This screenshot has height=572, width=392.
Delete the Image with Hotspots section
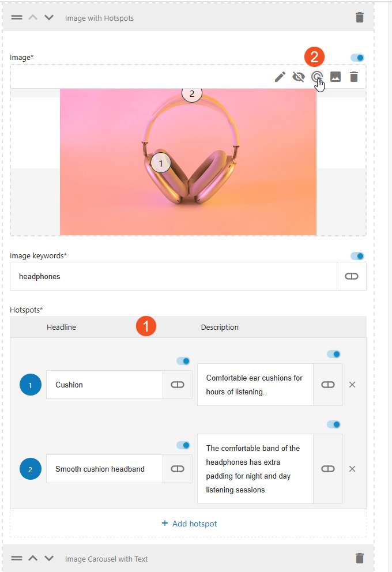pos(360,17)
